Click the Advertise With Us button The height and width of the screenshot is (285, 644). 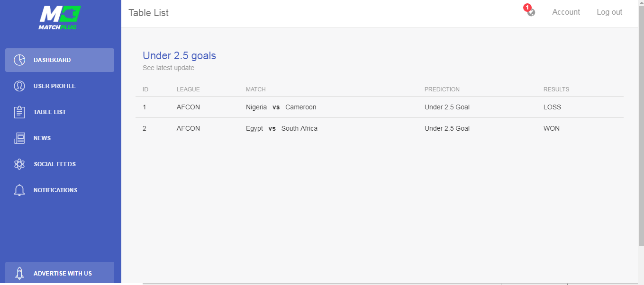pos(60,273)
